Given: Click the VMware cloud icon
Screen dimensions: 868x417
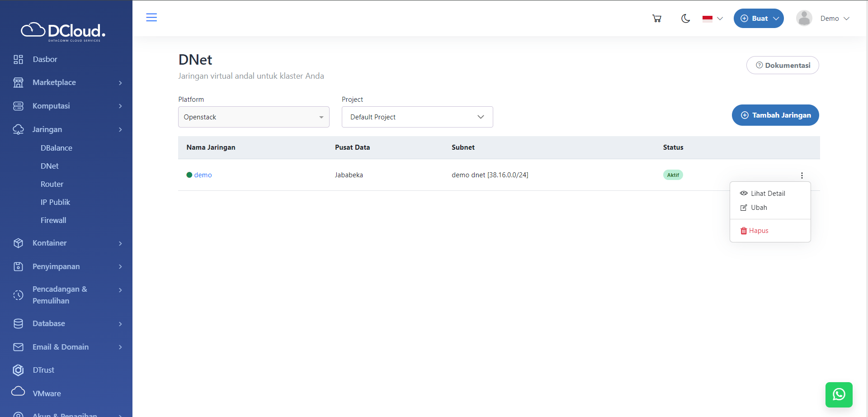Looking at the screenshot, I should click(18, 392).
